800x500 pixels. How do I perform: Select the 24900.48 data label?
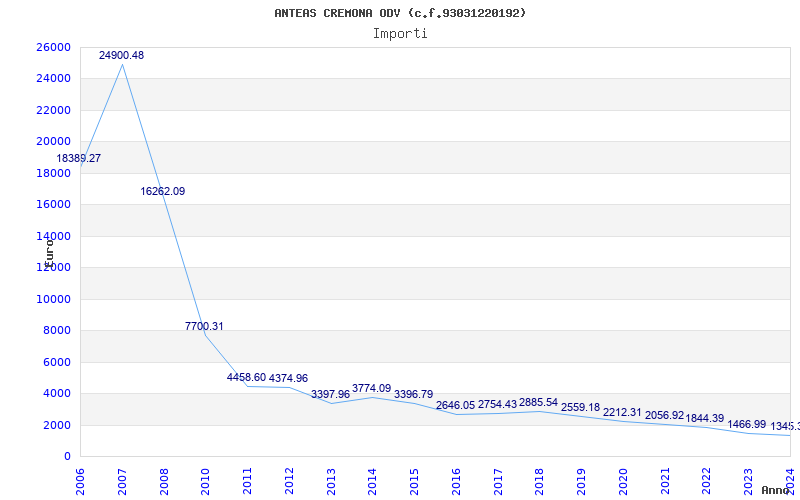tap(121, 55)
